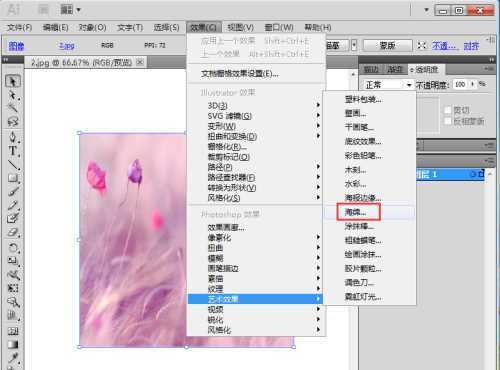
Task: Switch to the 描边 panel tab
Action: pos(371,69)
